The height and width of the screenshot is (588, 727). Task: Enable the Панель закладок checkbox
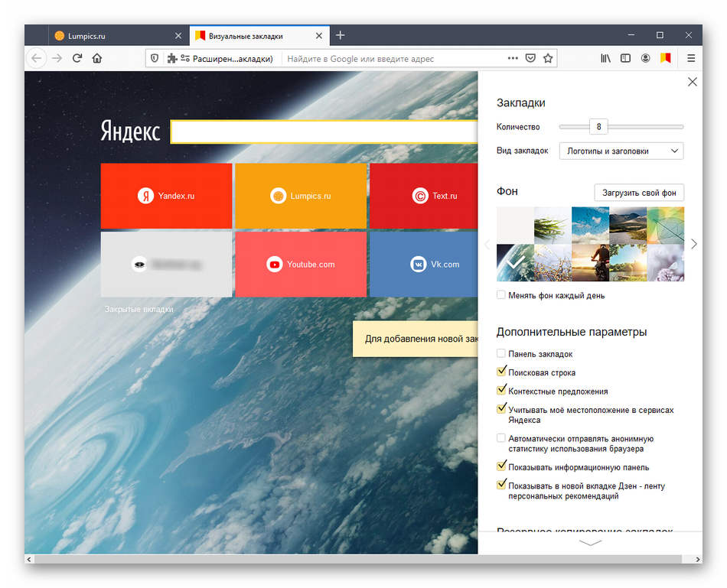pyautogui.click(x=500, y=353)
